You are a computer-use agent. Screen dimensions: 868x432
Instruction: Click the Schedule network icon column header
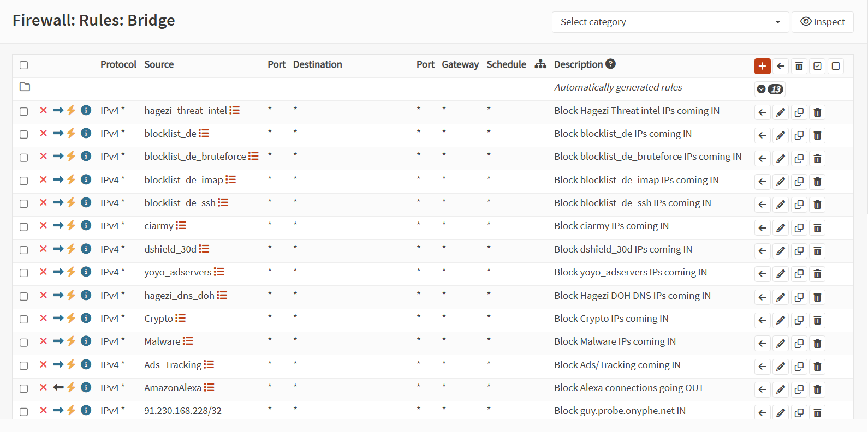tap(540, 64)
